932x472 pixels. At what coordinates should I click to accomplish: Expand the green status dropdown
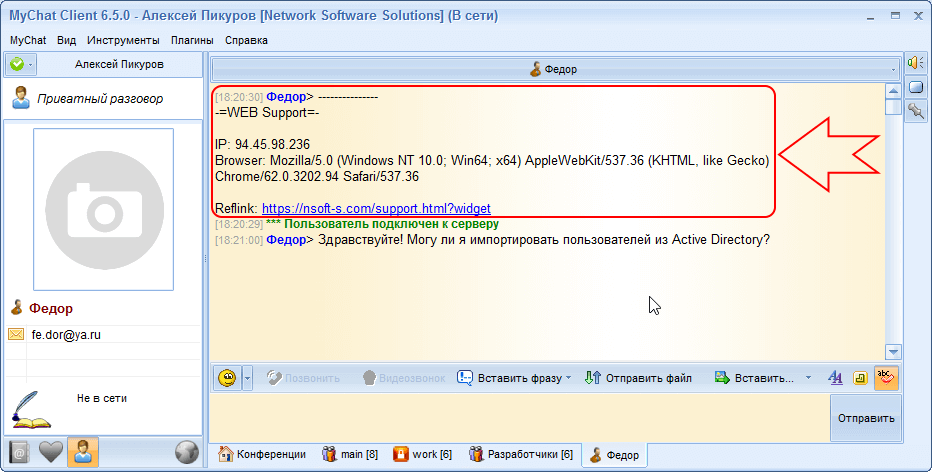point(31,65)
